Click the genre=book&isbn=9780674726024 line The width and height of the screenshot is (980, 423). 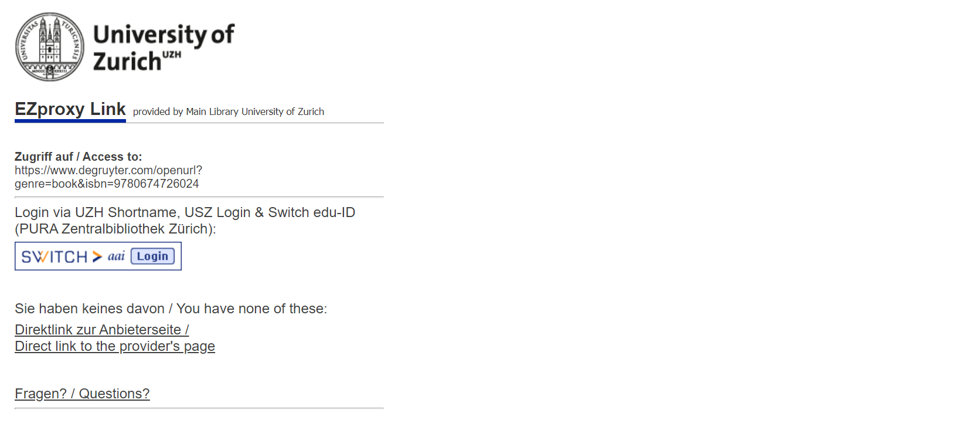click(x=107, y=184)
